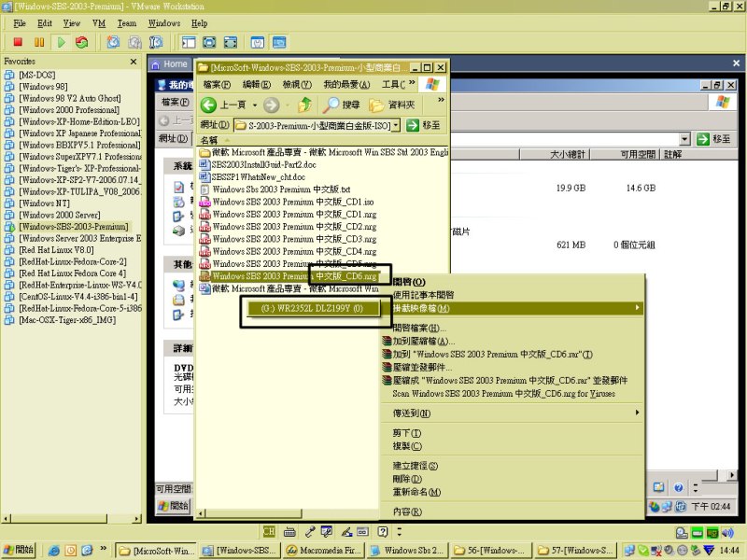
Task: Open the Snapshot Manager toolbar icon
Action: point(156,42)
